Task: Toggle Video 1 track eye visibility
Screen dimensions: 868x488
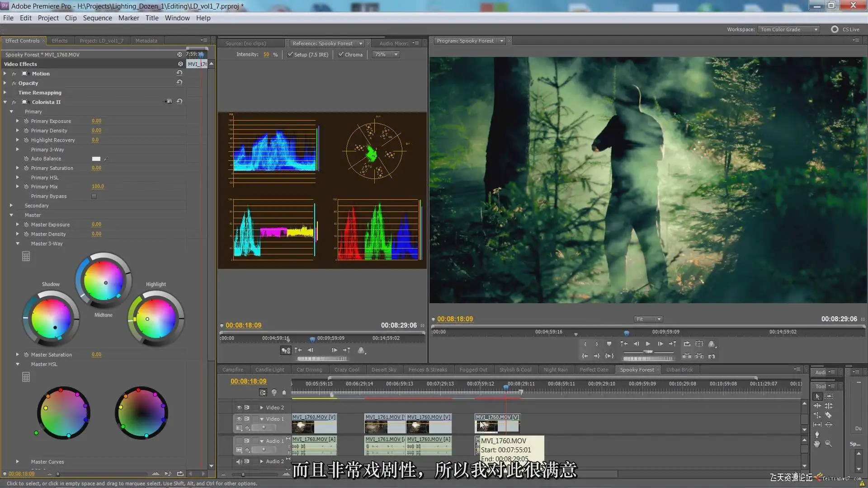Action: pyautogui.click(x=239, y=419)
